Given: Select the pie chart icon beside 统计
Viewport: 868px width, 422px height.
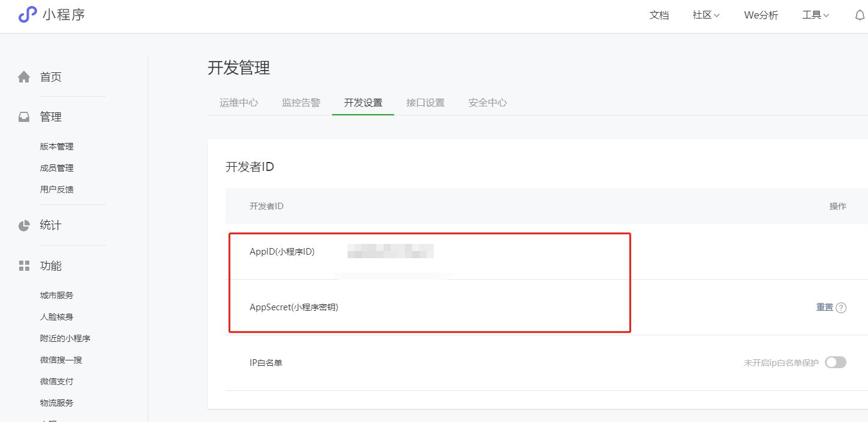Looking at the screenshot, I should click(23, 224).
